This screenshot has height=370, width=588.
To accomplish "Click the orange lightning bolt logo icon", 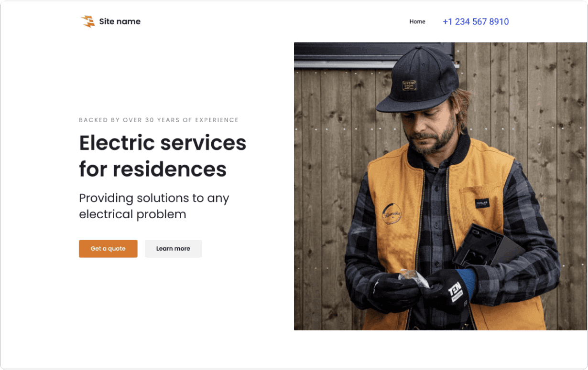I will coord(88,21).
